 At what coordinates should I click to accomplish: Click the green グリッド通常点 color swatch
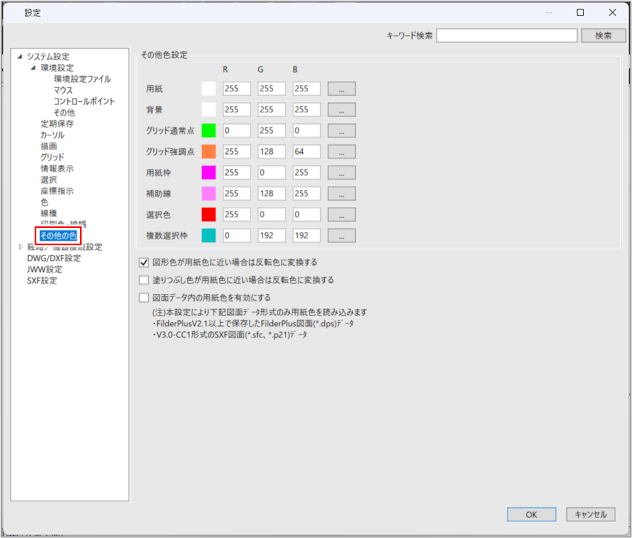coord(209,130)
